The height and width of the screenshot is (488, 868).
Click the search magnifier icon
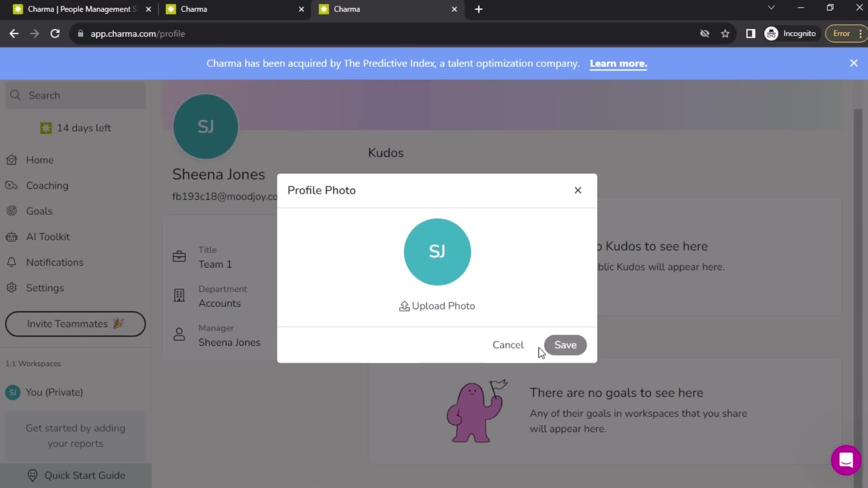pos(15,95)
